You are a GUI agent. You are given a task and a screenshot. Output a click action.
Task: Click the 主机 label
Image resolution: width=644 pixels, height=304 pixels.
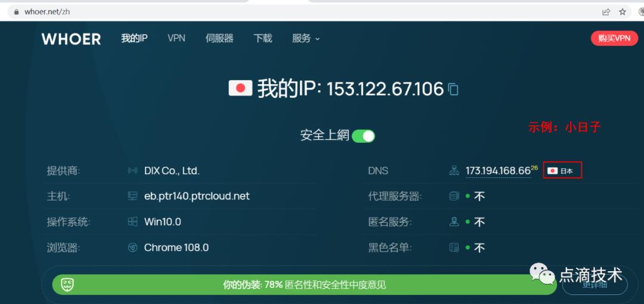pyautogui.click(x=58, y=196)
